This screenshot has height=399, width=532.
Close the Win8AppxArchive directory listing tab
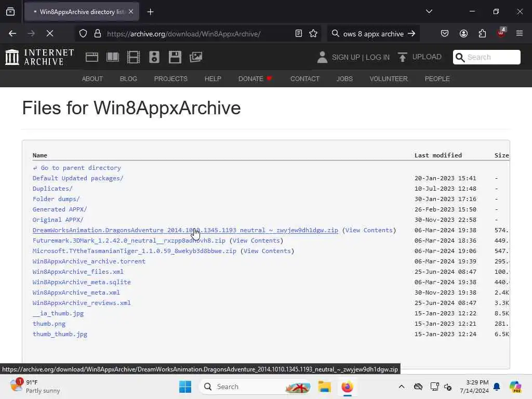(x=131, y=12)
